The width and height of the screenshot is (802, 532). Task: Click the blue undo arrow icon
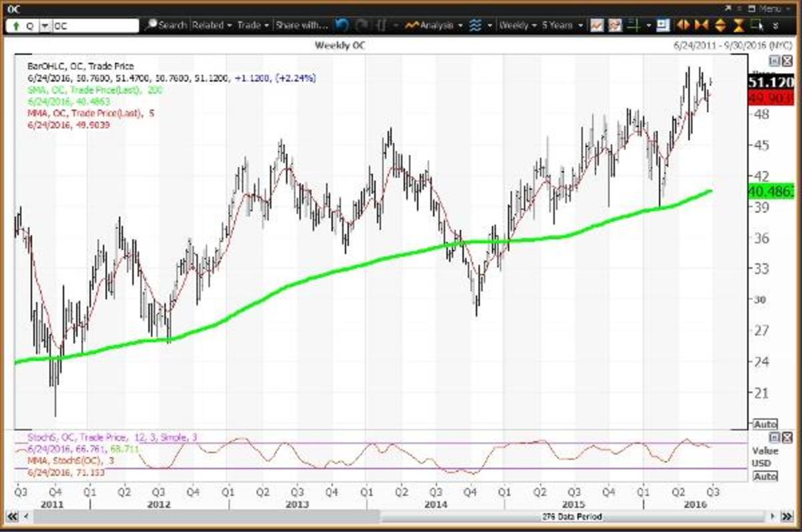342,25
